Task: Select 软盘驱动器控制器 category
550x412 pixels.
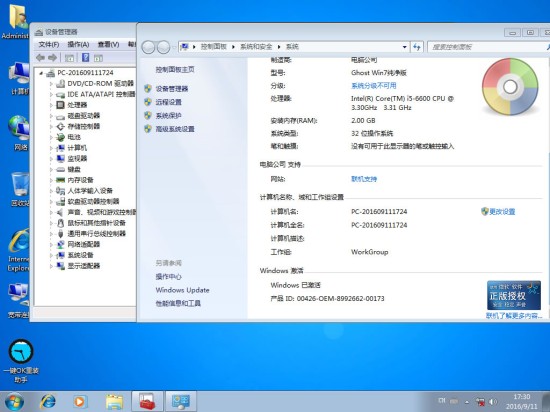Action: coord(93,202)
